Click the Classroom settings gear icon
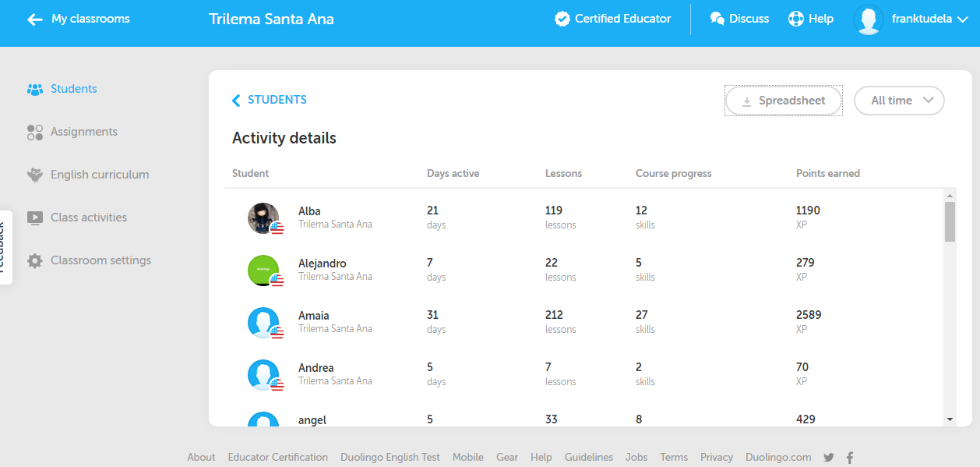 tap(35, 260)
